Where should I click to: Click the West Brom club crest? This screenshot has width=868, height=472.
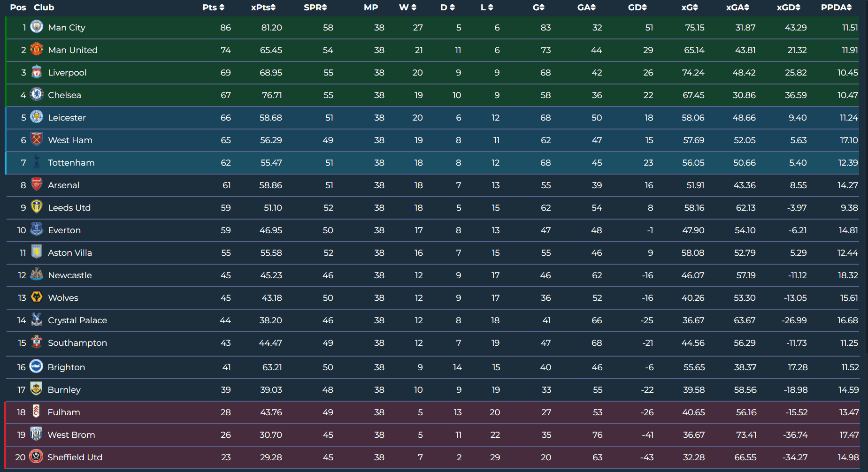pos(36,434)
